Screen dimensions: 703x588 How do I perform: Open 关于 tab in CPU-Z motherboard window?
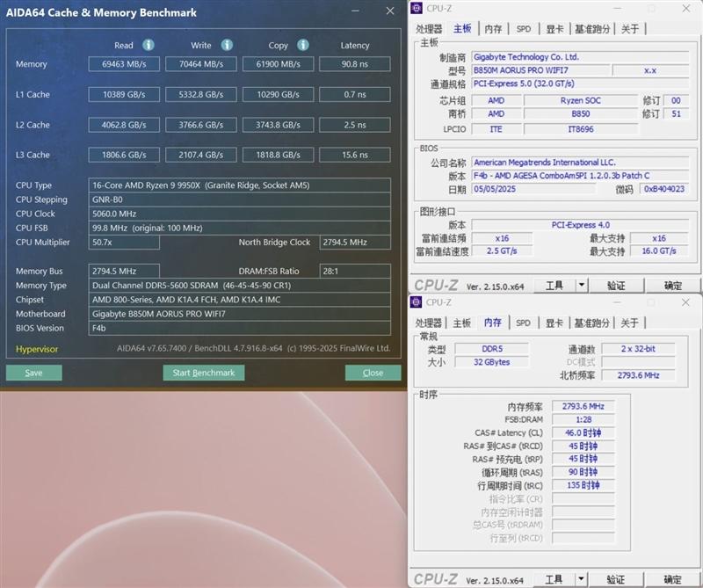(630, 29)
